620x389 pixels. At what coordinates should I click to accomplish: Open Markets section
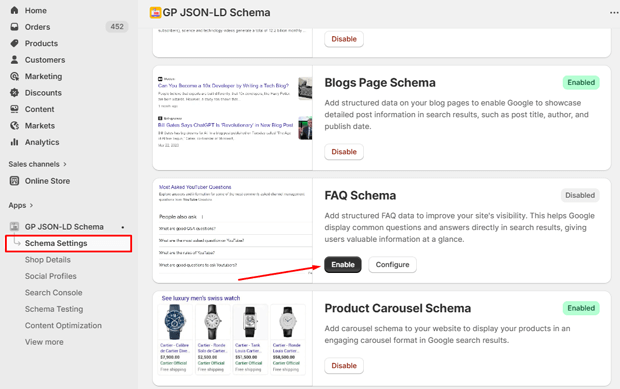point(40,126)
